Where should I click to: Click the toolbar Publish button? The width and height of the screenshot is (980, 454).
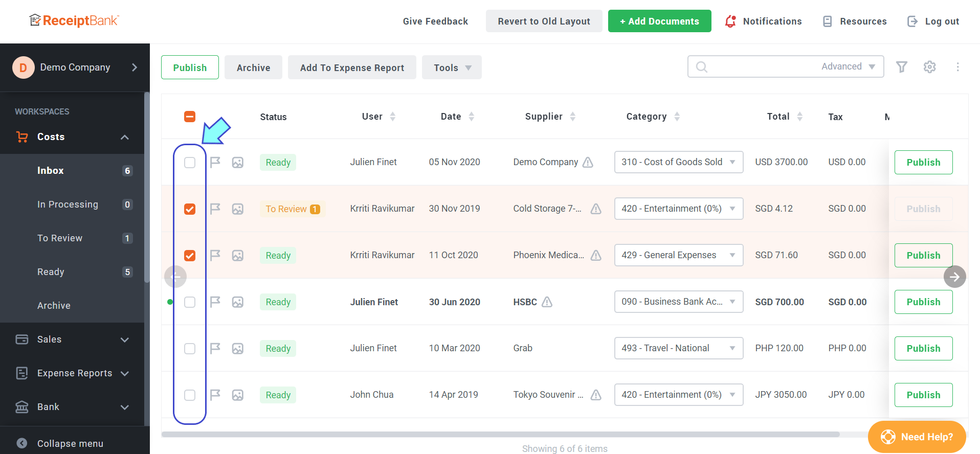tap(190, 67)
